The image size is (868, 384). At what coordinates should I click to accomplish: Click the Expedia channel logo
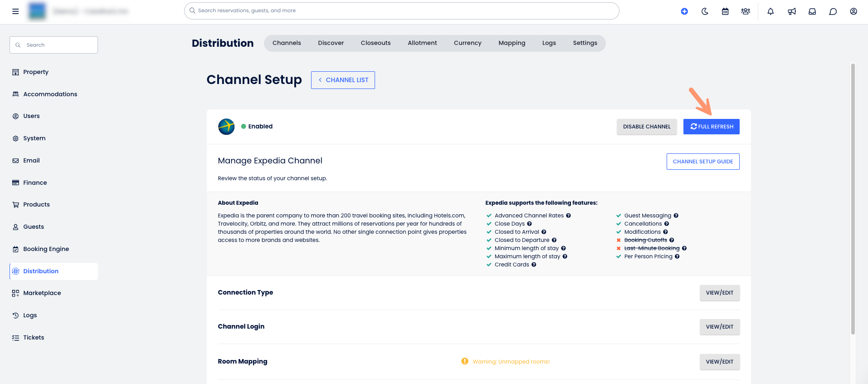(x=226, y=127)
